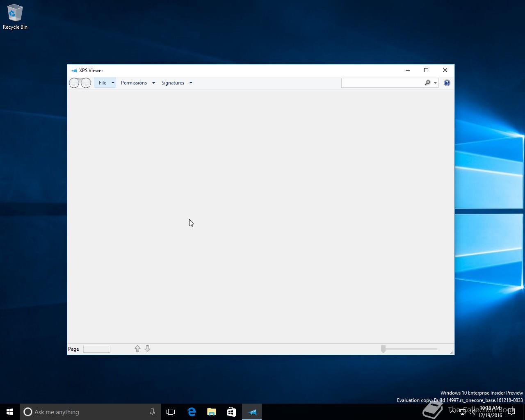The height and width of the screenshot is (420, 525).
Task: Click the Cortana microphone icon
Action: [x=152, y=412]
